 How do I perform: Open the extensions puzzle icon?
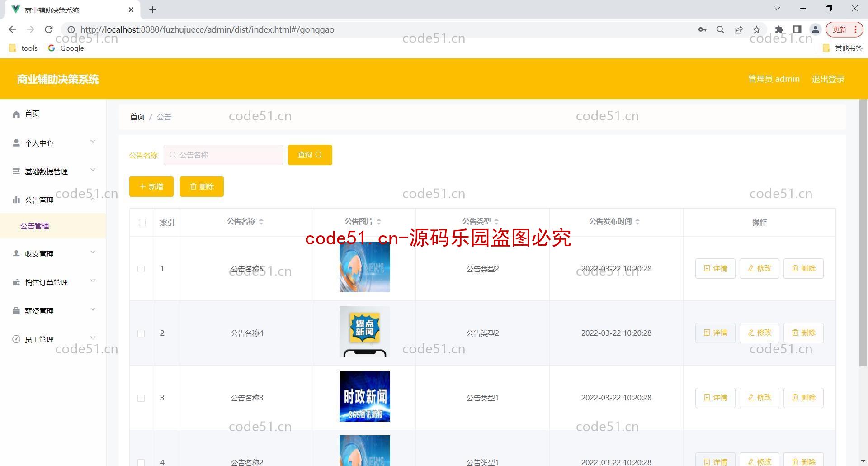779,29
